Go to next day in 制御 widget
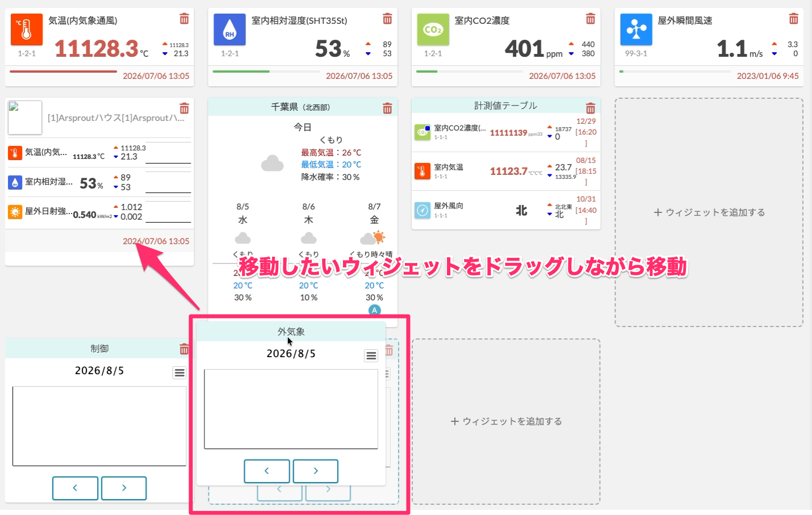Image resolution: width=812 pixels, height=515 pixels. pyautogui.click(x=124, y=488)
